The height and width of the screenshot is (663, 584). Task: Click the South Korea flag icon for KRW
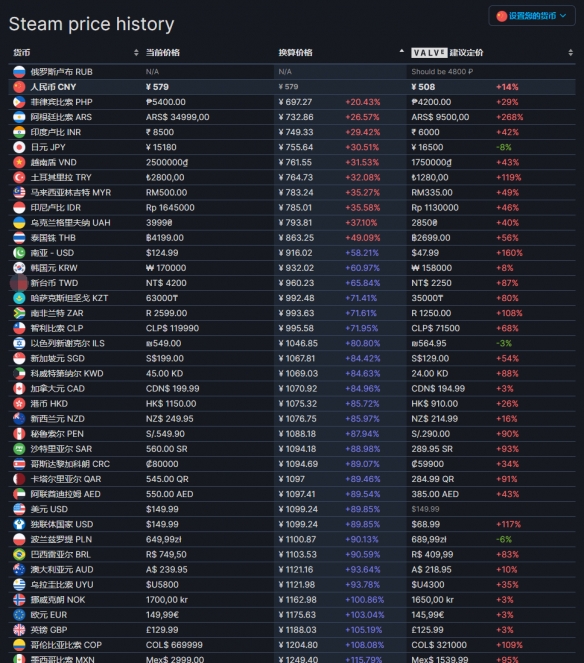(19, 268)
